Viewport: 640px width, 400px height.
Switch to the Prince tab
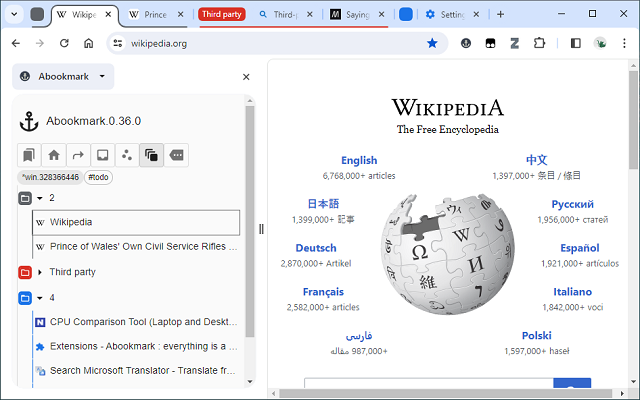[155, 15]
